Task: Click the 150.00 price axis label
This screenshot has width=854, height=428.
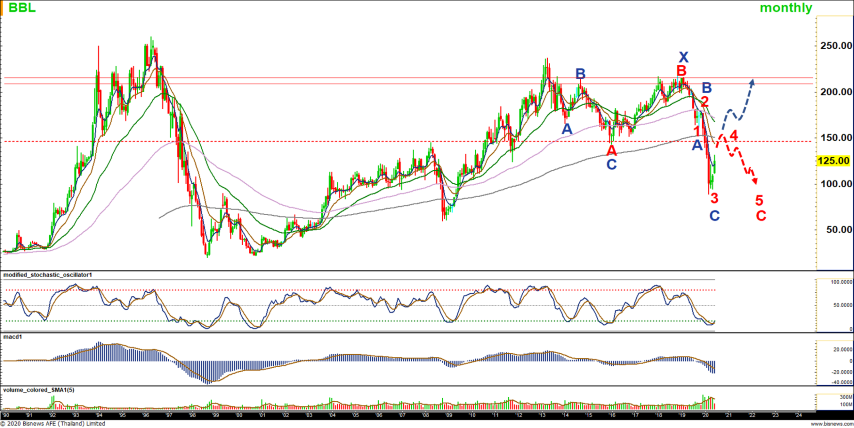Action: pyautogui.click(x=833, y=138)
